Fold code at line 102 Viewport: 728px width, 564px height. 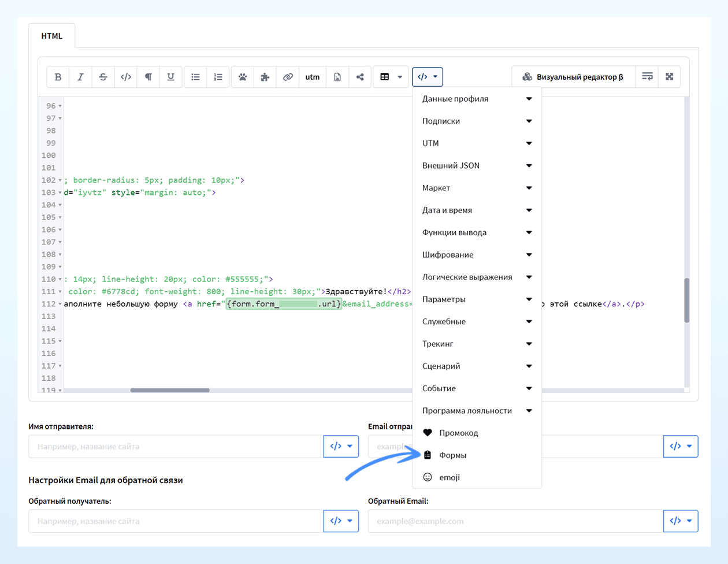click(60, 180)
